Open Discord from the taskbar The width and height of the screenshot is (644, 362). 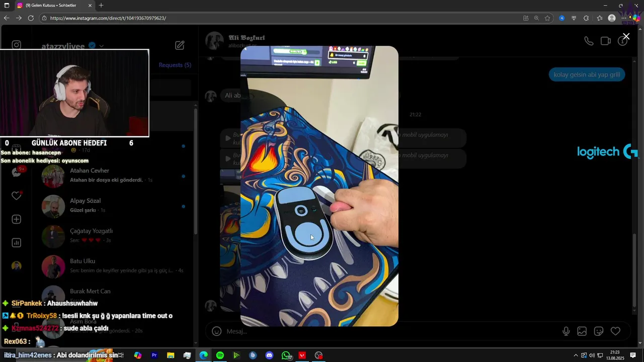269,355
